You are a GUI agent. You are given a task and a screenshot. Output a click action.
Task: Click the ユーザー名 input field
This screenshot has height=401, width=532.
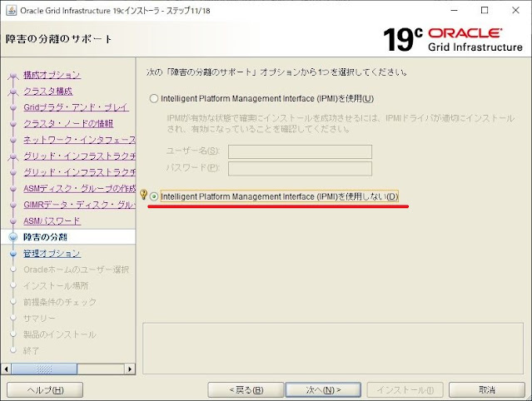(300, 151)
